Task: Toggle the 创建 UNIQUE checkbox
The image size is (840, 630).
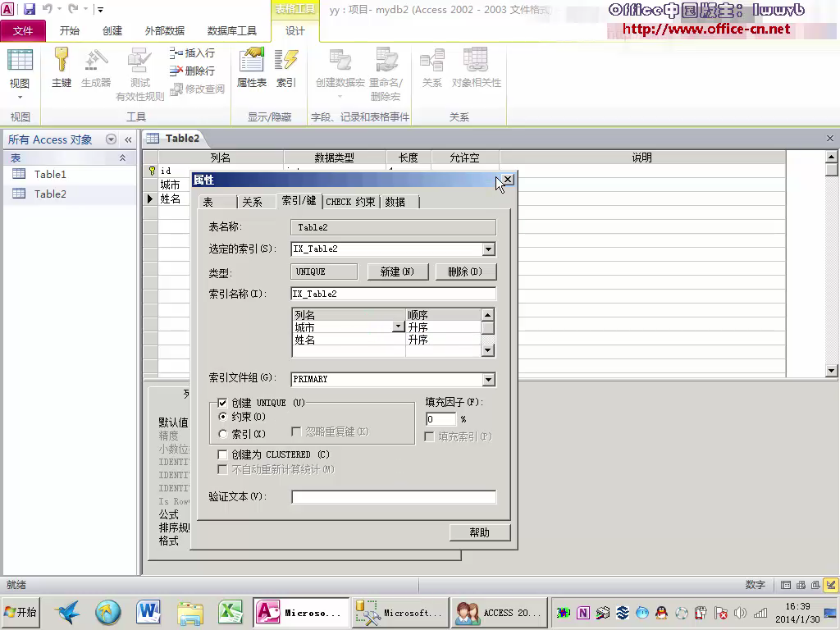Action: [x=222, y=403]
